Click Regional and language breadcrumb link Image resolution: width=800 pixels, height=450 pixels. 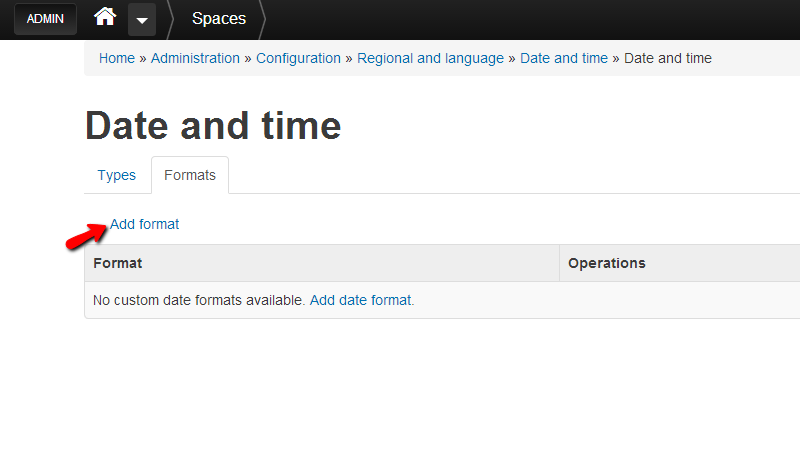point(430,58)
